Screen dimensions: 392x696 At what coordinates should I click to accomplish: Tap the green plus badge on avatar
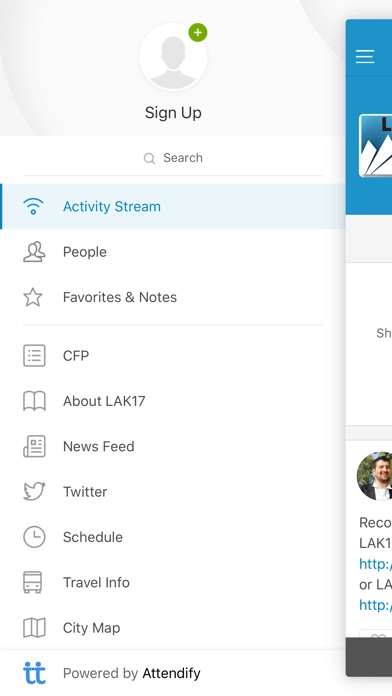(x=198, y=32)
